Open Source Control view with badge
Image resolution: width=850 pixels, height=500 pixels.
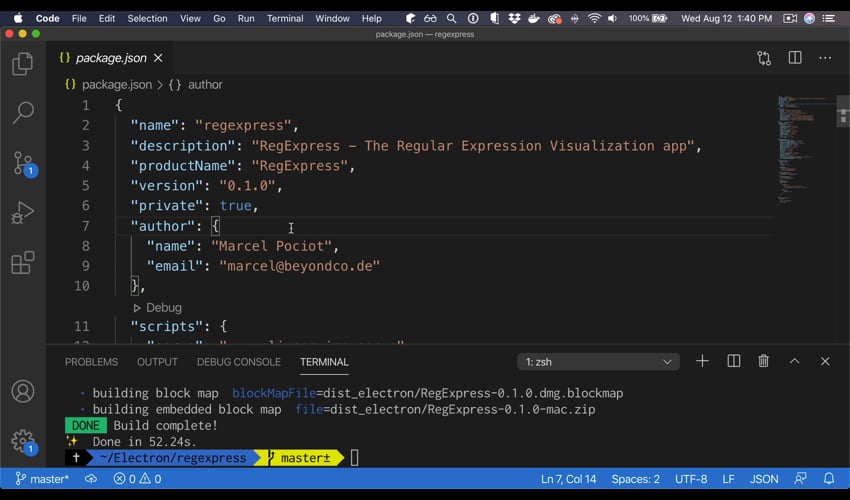pos(23,163)
